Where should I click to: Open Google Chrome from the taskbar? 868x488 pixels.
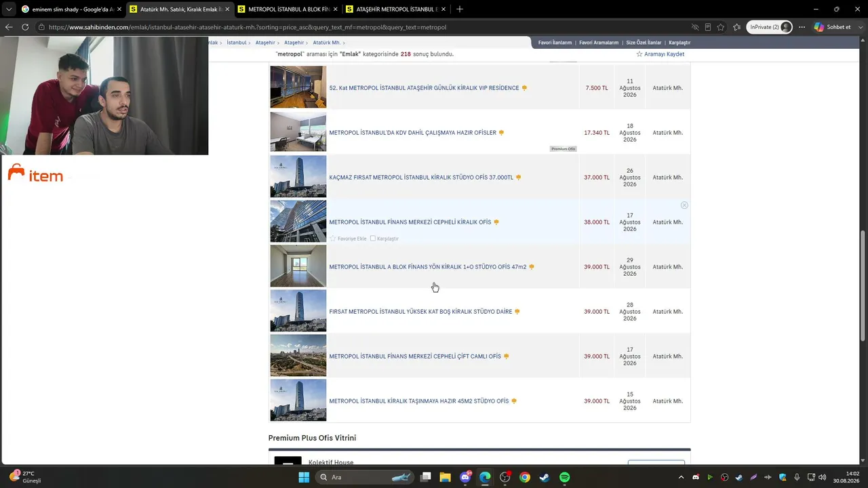pyautogui.click(x=525, y=477)
